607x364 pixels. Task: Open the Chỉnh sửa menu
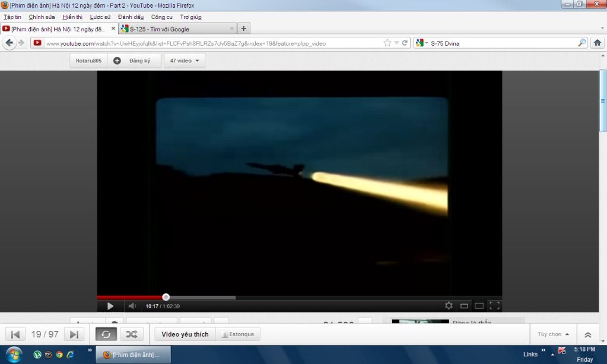coord(42,17)
